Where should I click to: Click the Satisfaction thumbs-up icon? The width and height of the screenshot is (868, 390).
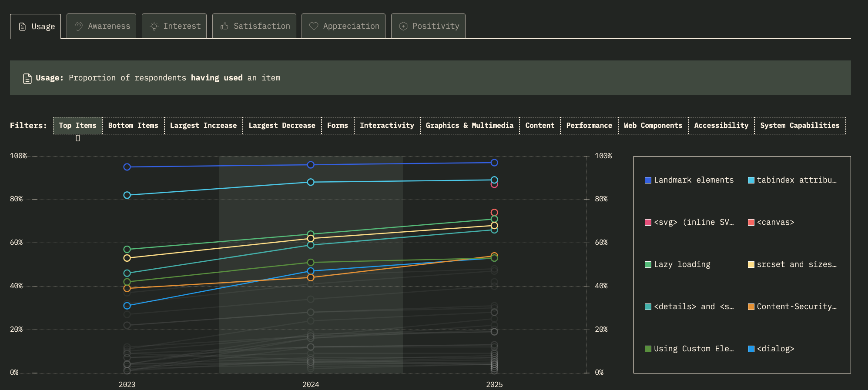pyautogui.click(x=225, y=26)
